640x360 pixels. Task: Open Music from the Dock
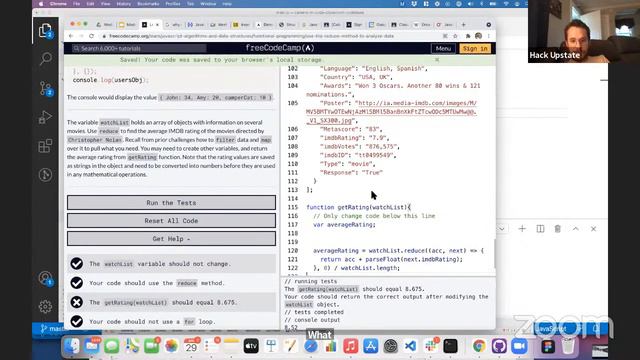[351, 346]
